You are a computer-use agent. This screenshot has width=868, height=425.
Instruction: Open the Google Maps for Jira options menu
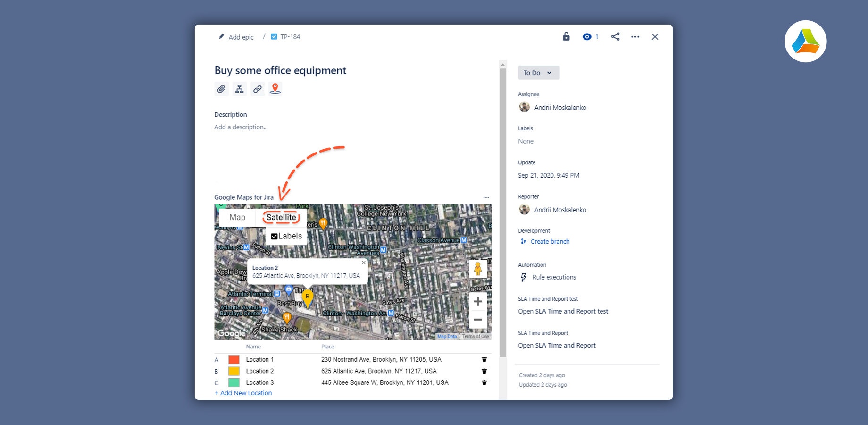(x=486, y=197)
